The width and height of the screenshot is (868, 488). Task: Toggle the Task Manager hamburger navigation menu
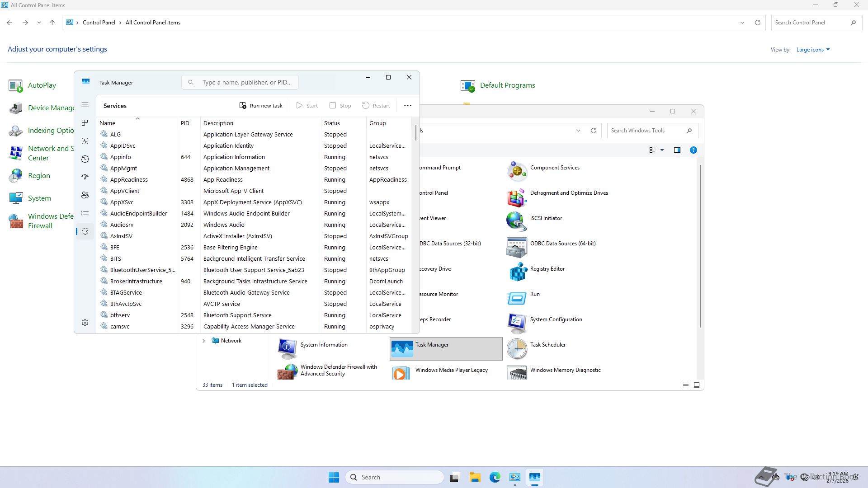click(85, 105)
